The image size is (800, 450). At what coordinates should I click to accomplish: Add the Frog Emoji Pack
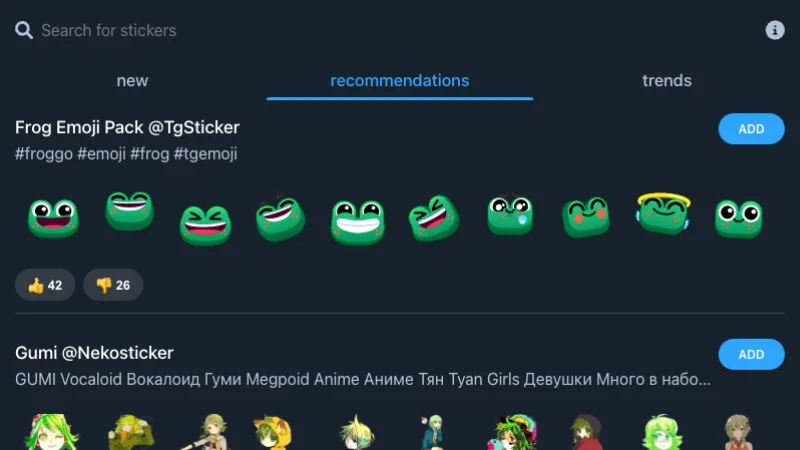click(751, 129)
